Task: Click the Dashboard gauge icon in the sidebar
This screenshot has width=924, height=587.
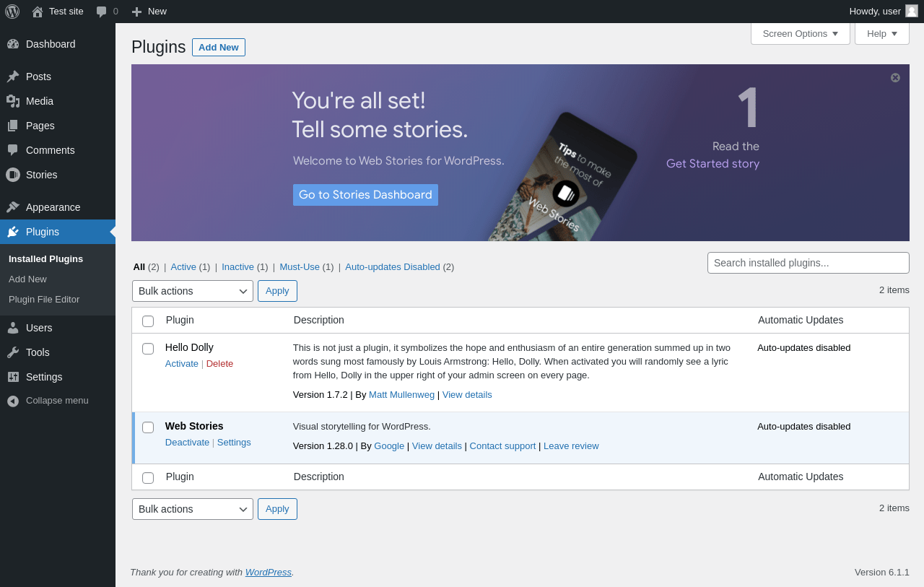Action: (x=13, y=44)
